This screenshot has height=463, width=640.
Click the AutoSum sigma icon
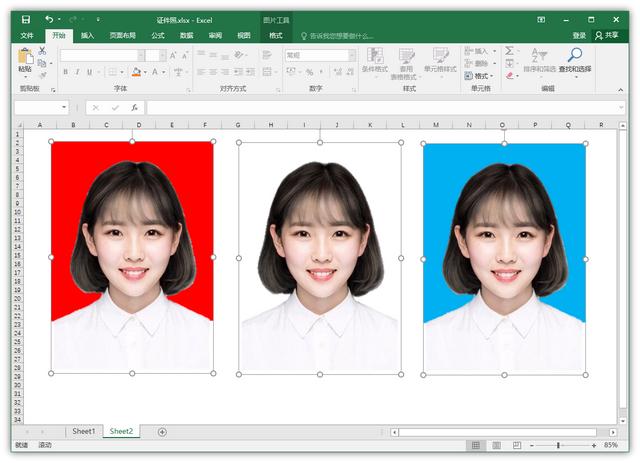click(x=509, y=51)
